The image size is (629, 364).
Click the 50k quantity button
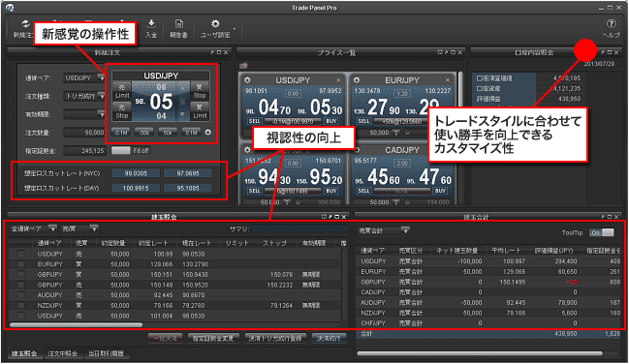(168, 133)
